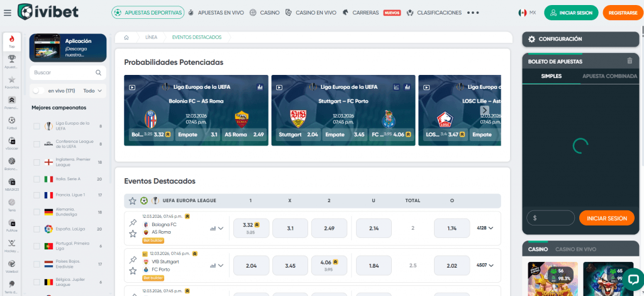Open the MX country language selector
Image resolution: width=644 pixels, height=296 pixels.
527,13
